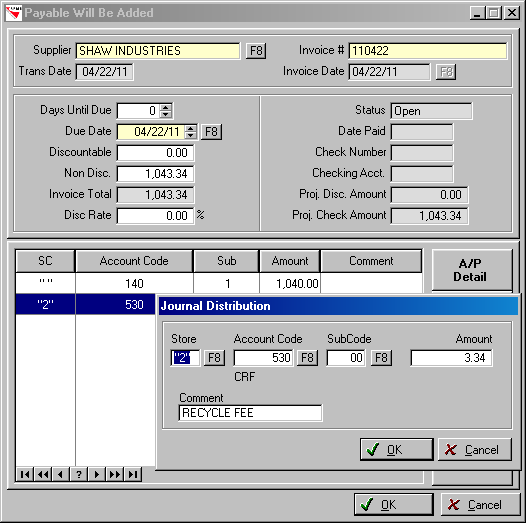The height and width of the screenshot is (523, 526).
Task: Open Account Code F8 lookup in Journal Distribution
Action: pos(307,358)
